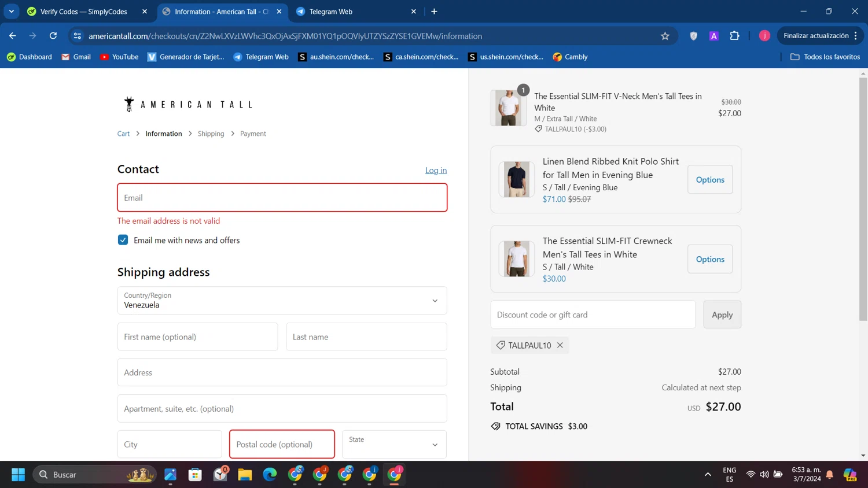Screen dimensions: 868x488
Task: Open a new browser tab
Action: (434, 12)
